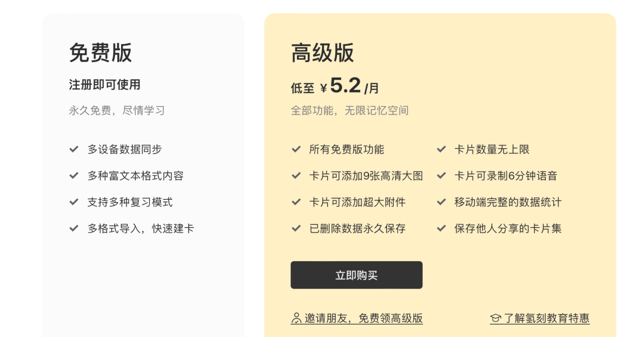Select the 高级版 plan heading
Screen dimensions: 644x337
click(x=322, y=53)
